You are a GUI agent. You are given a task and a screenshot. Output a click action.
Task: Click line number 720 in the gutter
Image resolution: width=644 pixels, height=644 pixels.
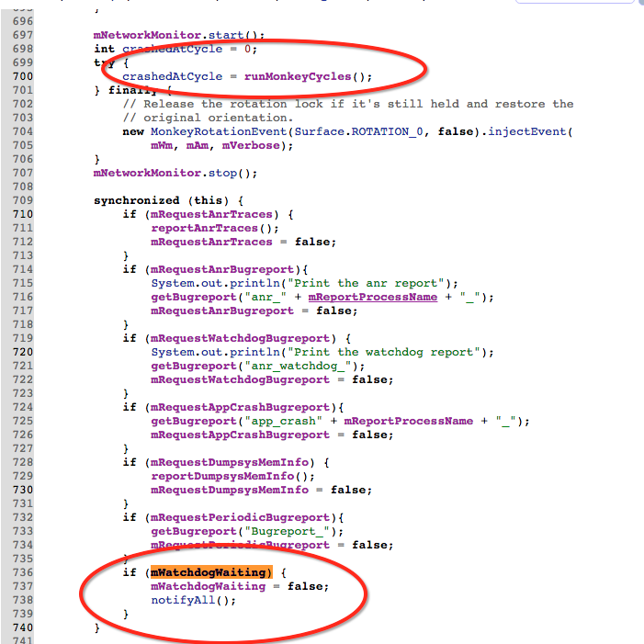pos(23,352)
